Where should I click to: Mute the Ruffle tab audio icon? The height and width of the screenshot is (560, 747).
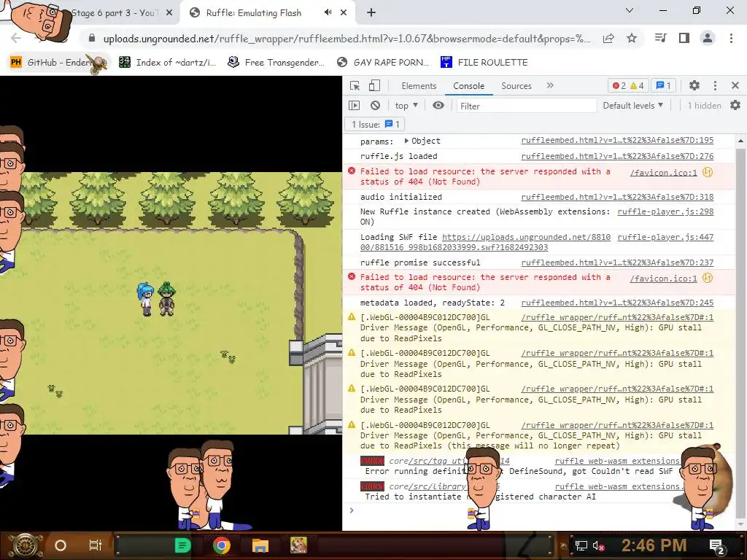(328, 12)
